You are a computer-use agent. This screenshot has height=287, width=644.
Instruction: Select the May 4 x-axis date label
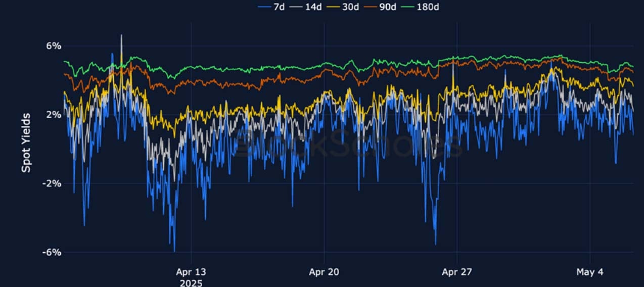coord(590,272)
